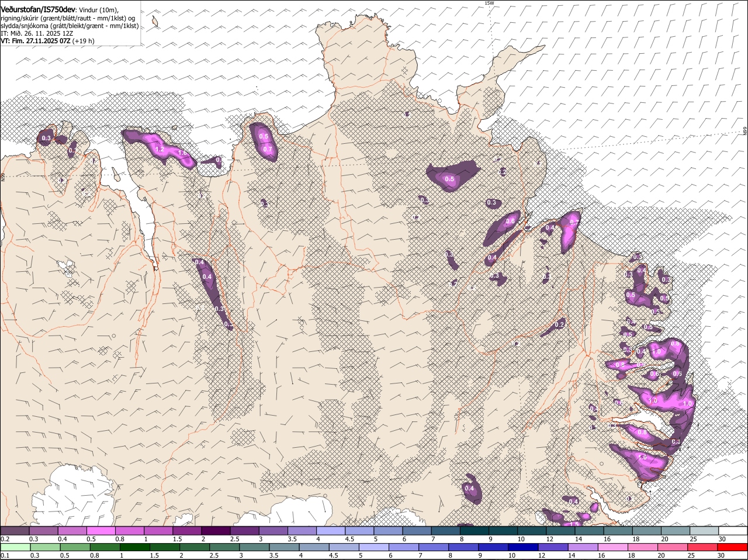Click the violet swatch between 14 and 16, bottom row

click(582, 547)
